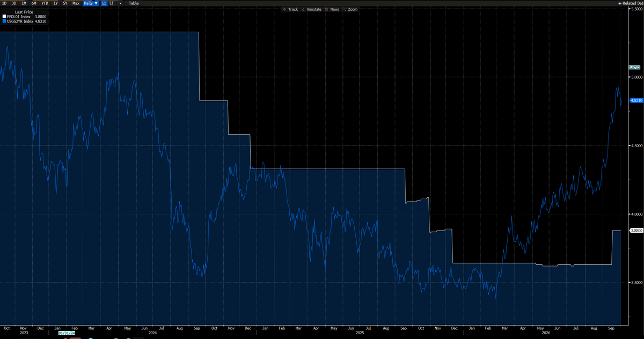Set the chart range to YTD
Screen dimensions: 644x339
tap(45, 3)
